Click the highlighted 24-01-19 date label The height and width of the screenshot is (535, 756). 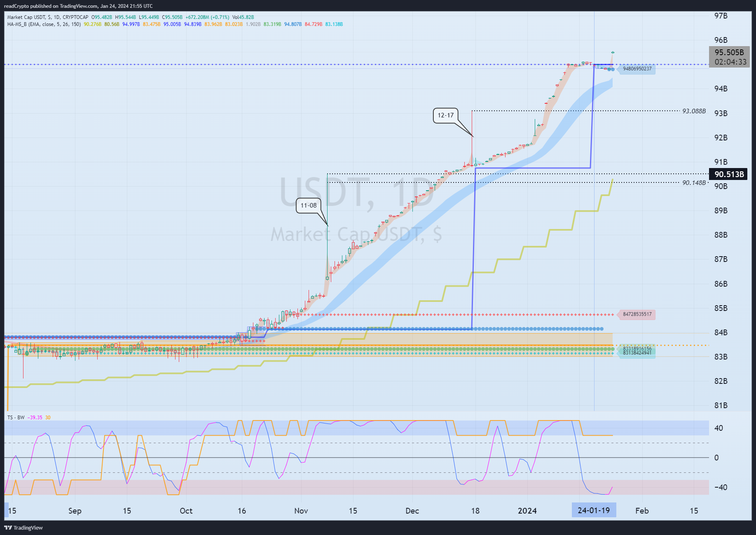[594, 511]
